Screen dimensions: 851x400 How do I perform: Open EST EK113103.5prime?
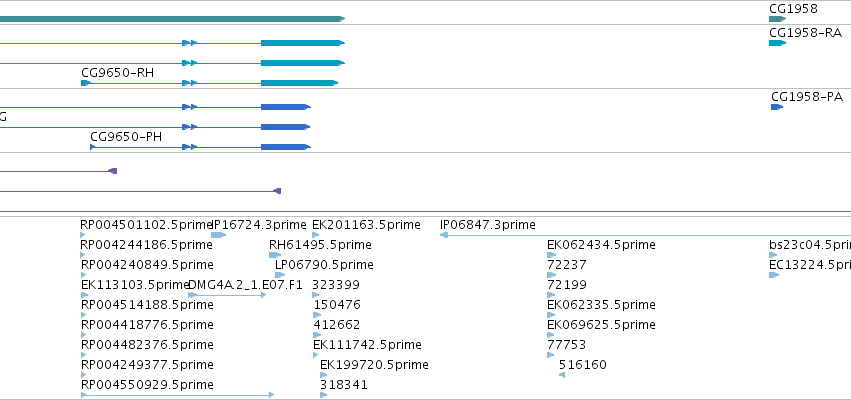click(x=135, y=285)
